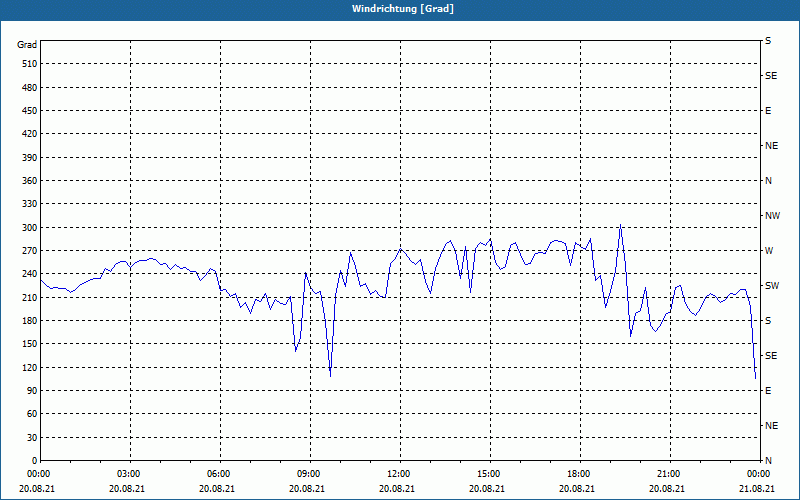The height and width of the screenshot is (500, 800).
Task: Select the NE compass label between 390 and 420
Action: (771, 146)
